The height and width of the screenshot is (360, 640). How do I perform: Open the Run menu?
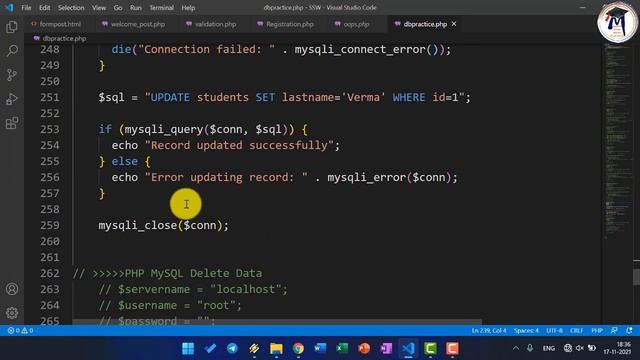136,7
